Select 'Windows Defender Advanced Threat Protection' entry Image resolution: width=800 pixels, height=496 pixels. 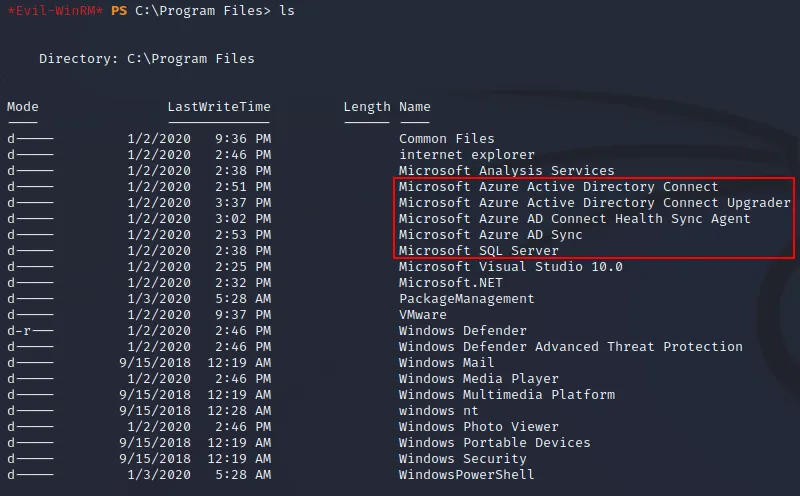[570, 346]
